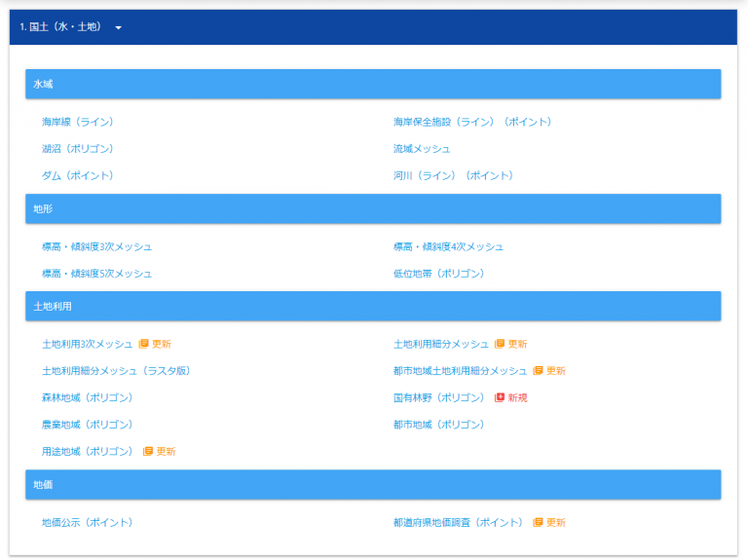This screenshot has width=748, height=560.
Task: Open 土地利用細分メッシュ（ラスタ版） link
Action: pos(117,371)
